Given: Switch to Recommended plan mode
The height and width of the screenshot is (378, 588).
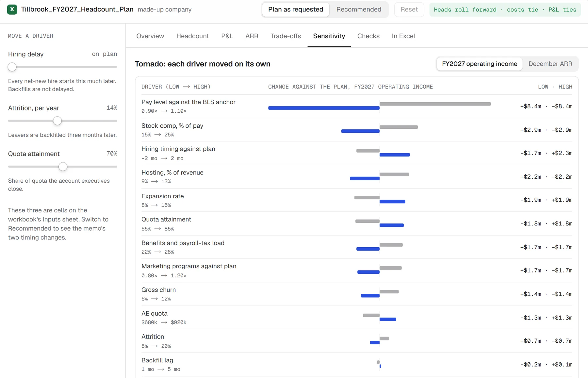Looking at the screenshot, I should (x=359, y=9).
